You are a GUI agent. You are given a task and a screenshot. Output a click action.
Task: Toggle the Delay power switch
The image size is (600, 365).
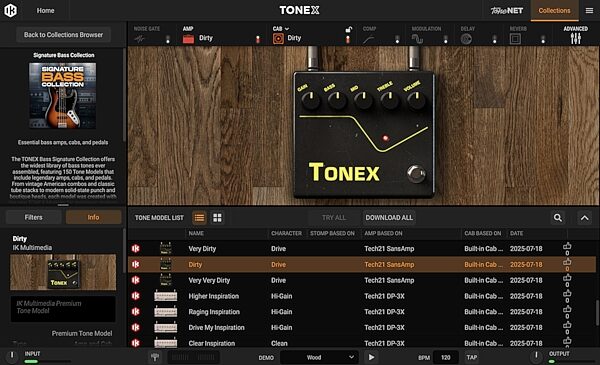click(494, 39)
